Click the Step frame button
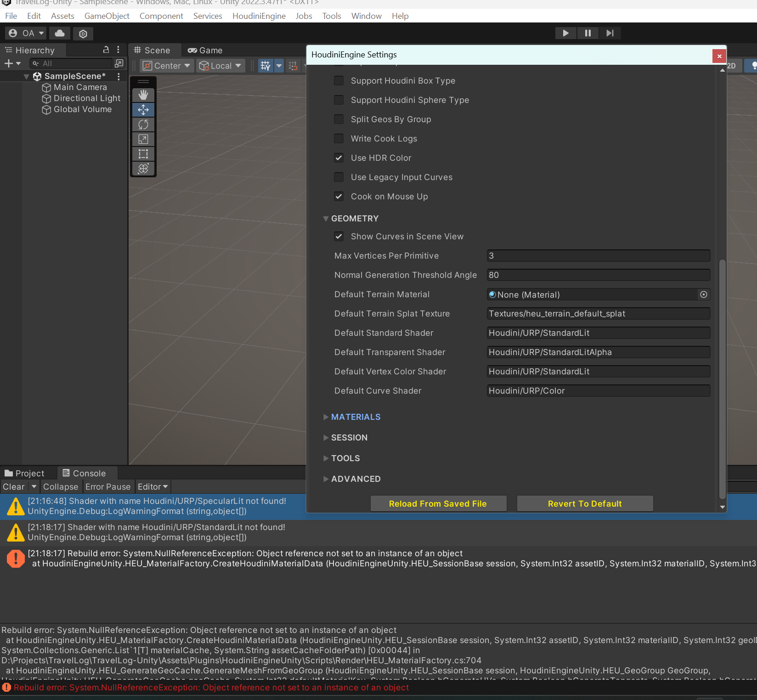 [x=610, y=33]
